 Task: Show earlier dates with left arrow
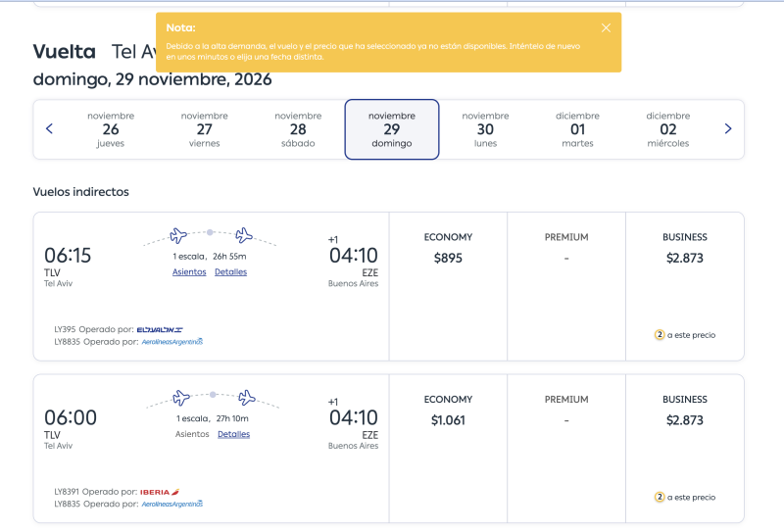point(50,129)
